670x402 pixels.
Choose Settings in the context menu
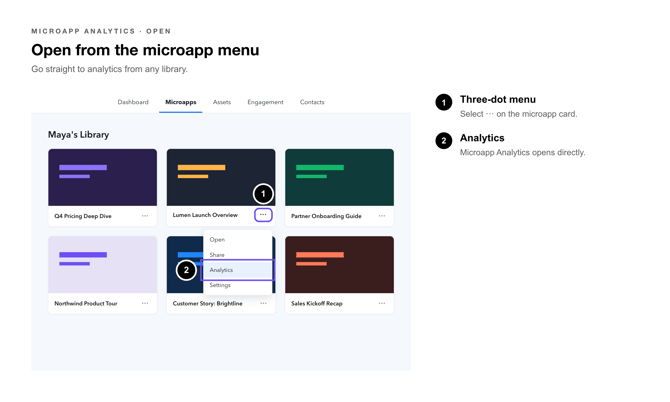238,285
